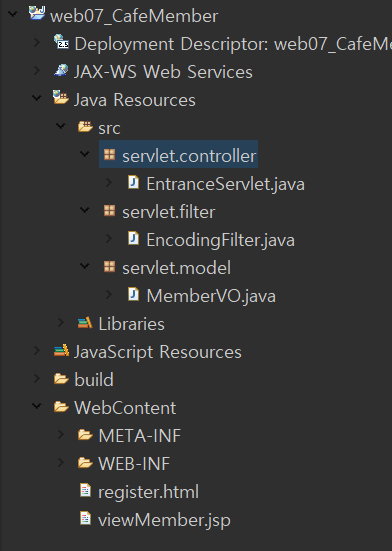Collapse the servlet.filter package
Image resolution: width=392 pixels, height=551 pixels.
85,210
